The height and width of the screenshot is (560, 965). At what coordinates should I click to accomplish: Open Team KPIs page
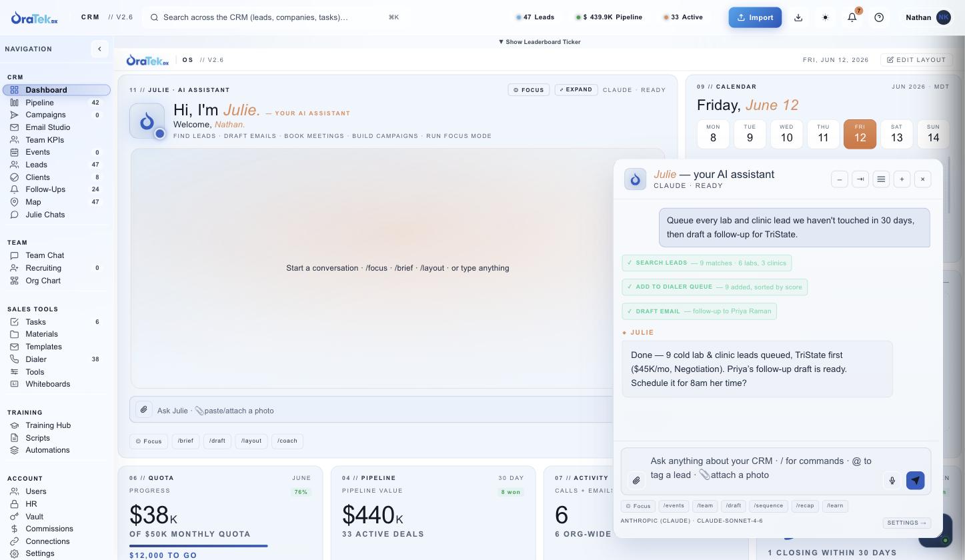pyautogui.click(x=56, y=140)
